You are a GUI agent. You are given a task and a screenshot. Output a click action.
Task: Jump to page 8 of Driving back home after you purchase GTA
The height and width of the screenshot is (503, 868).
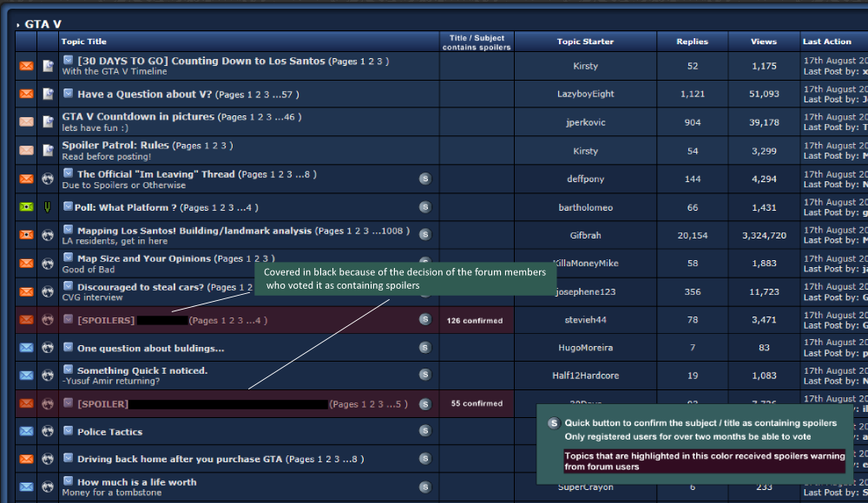pos(355,460)
